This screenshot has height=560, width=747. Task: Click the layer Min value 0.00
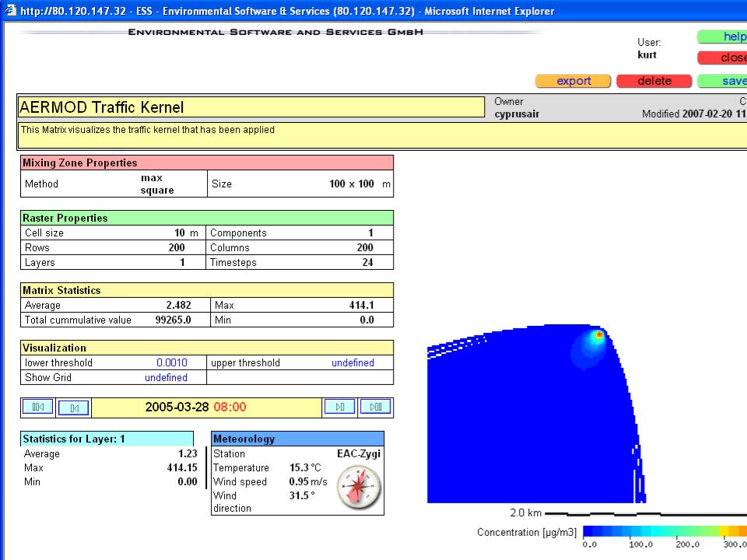point(188,482)
